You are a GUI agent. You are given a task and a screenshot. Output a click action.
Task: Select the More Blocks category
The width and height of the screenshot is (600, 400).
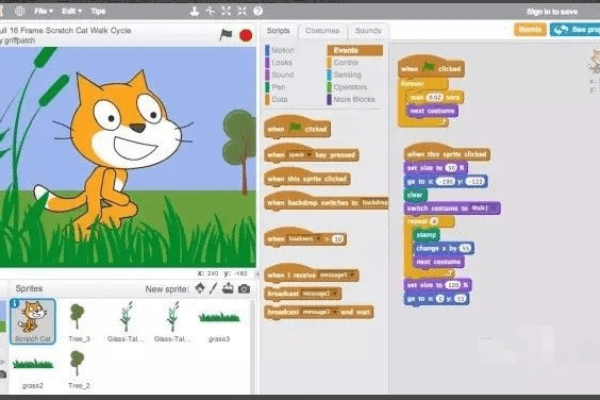tap(354, 99)
